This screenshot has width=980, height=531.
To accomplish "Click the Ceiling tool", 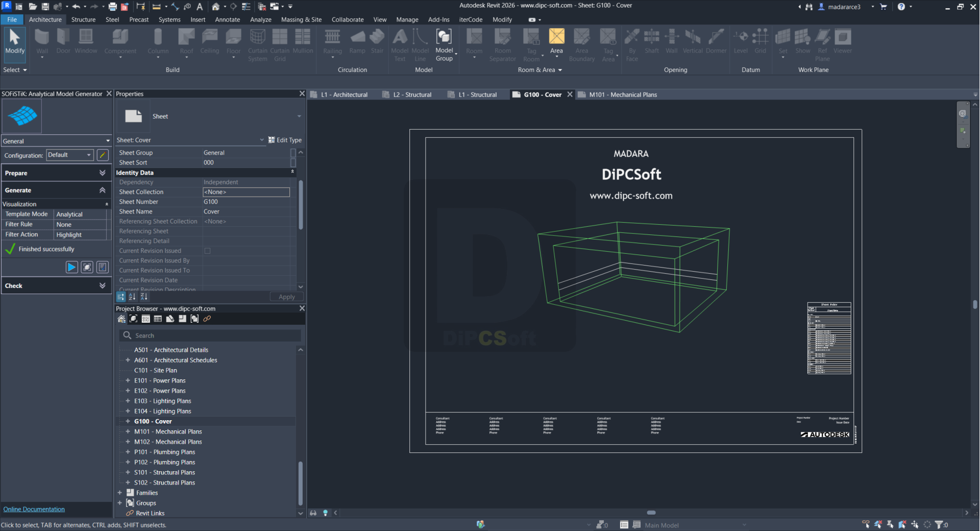I will [209, 41].
